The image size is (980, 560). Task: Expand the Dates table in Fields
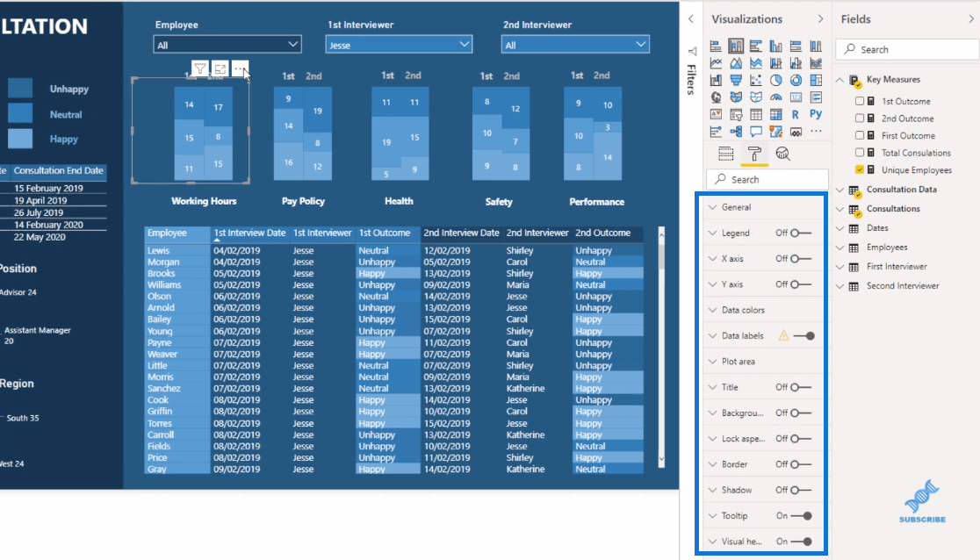pyautogui.click(x=840, y=229)
